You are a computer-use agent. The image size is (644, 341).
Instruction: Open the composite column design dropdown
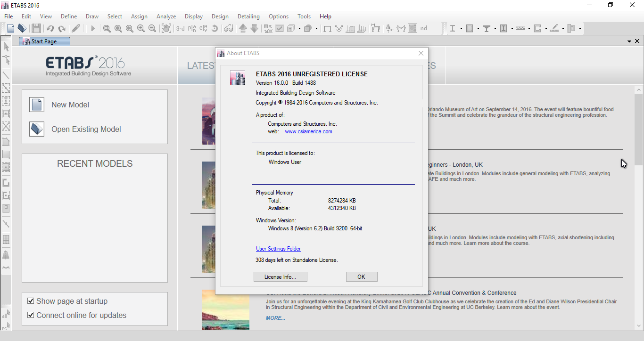click(x=512, y=29)
